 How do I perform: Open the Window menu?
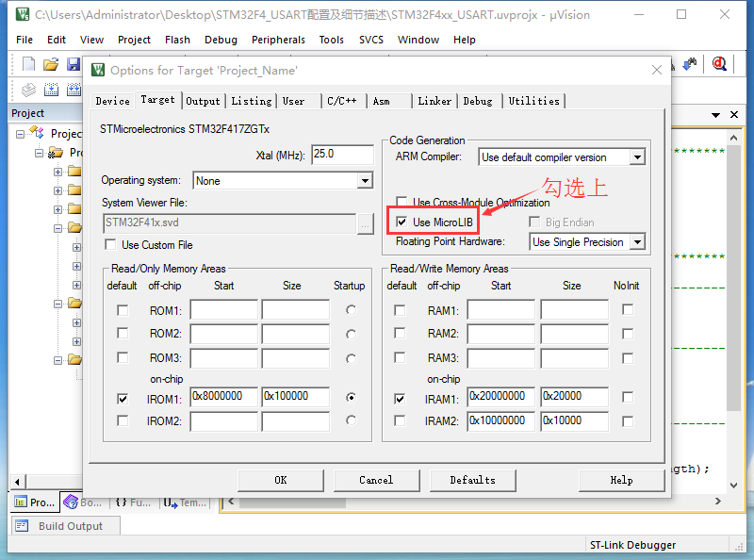(x=418, y=40)
